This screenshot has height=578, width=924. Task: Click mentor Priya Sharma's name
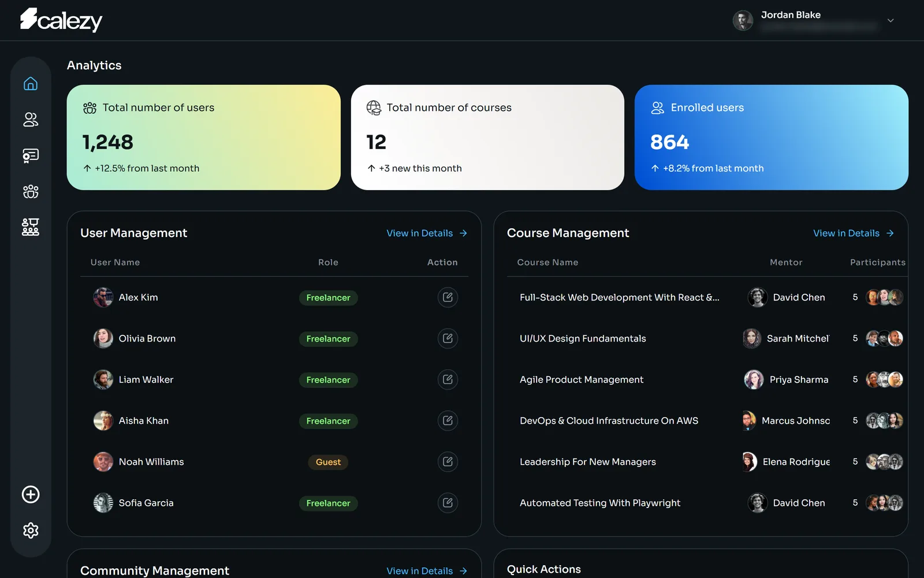tap(799, 379)
